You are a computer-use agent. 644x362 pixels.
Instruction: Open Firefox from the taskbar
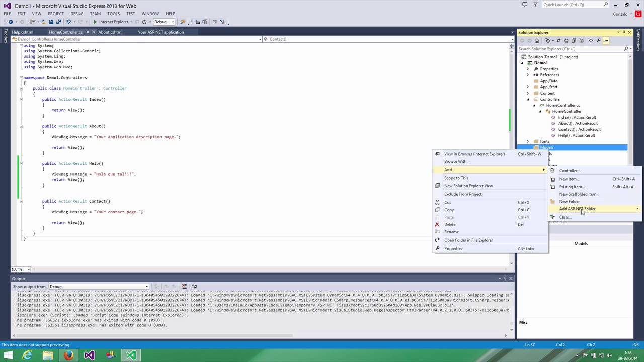point(68,355)
